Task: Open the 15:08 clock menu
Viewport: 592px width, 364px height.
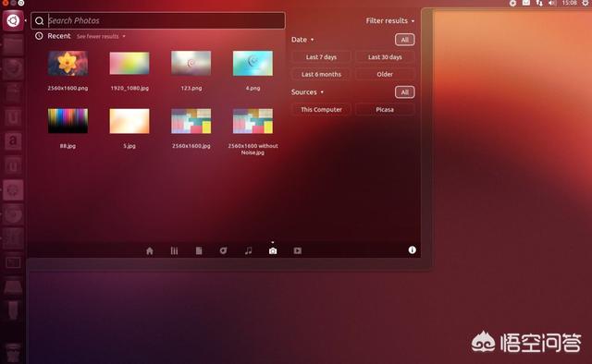Action: (x=570, y=3)
